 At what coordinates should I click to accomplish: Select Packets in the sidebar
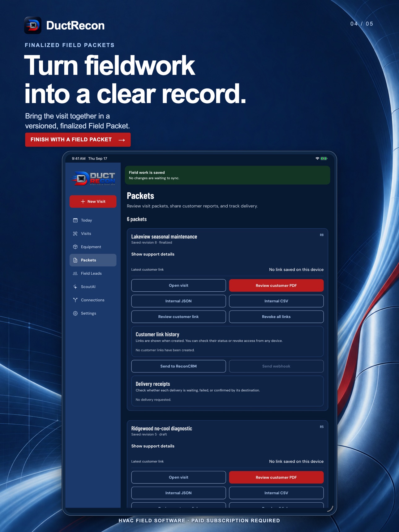(x=93, y=260)
